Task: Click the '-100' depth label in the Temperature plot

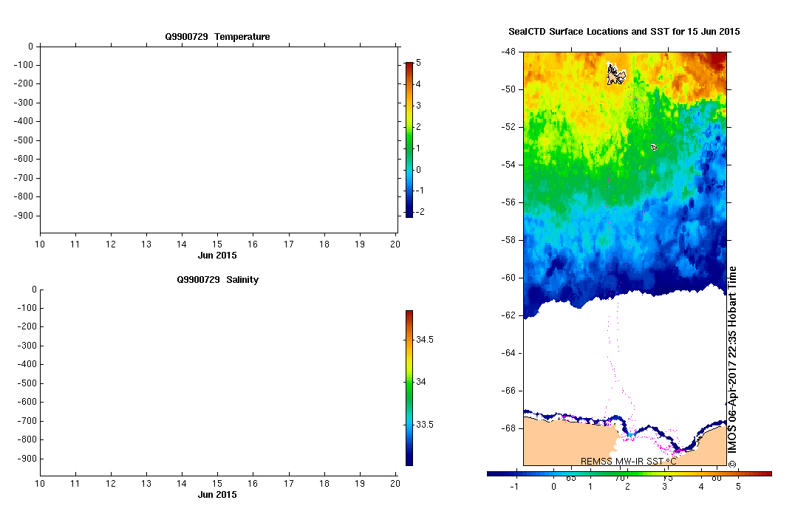Action: point(24,65)
